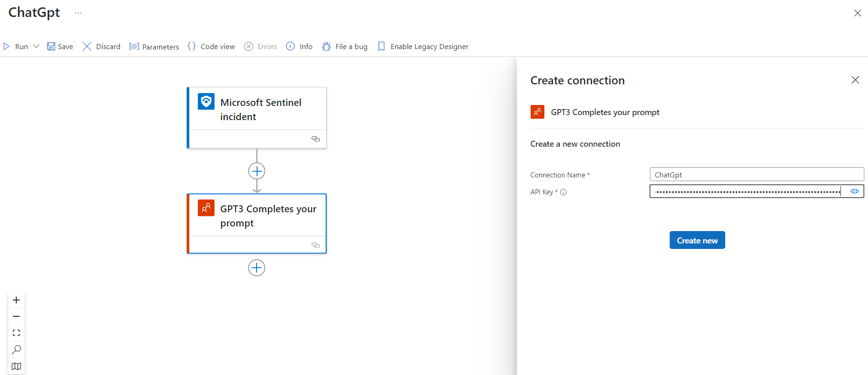Close the ChatGpt designer blade
Screen dimensions: 868x375
pyautogui.click(x=857, y=13)
